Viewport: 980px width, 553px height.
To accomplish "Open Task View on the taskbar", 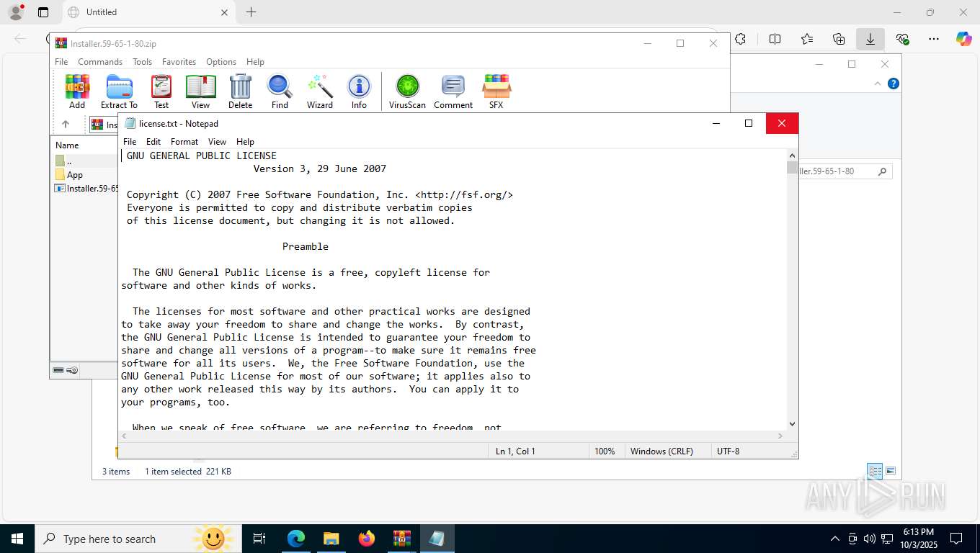I will [x=259, y=539].
